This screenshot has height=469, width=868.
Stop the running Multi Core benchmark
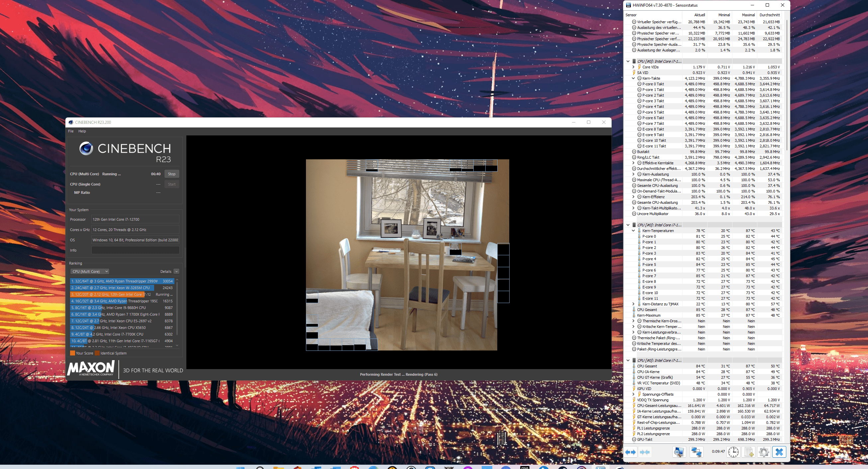pos(171,174)
